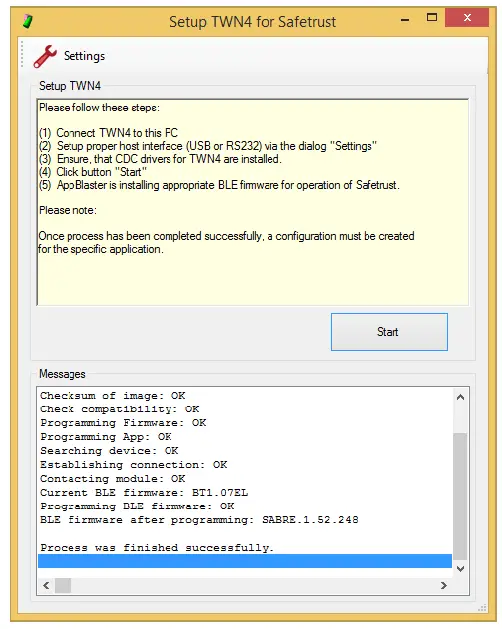Viewport: 502px width, 629px height.
Task: Click the horizontal scrollbar thumb
Action: 63,585
